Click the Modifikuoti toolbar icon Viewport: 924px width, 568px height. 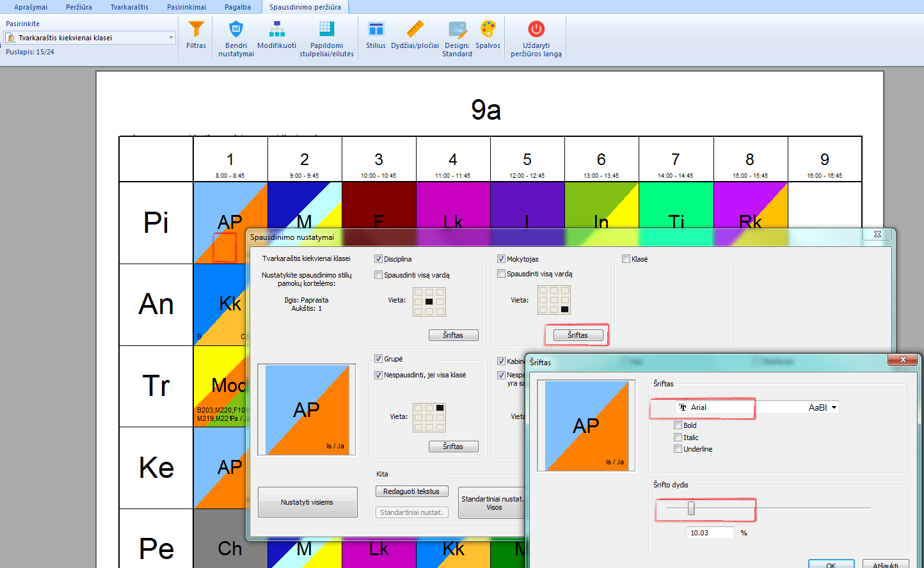(276, 30)
